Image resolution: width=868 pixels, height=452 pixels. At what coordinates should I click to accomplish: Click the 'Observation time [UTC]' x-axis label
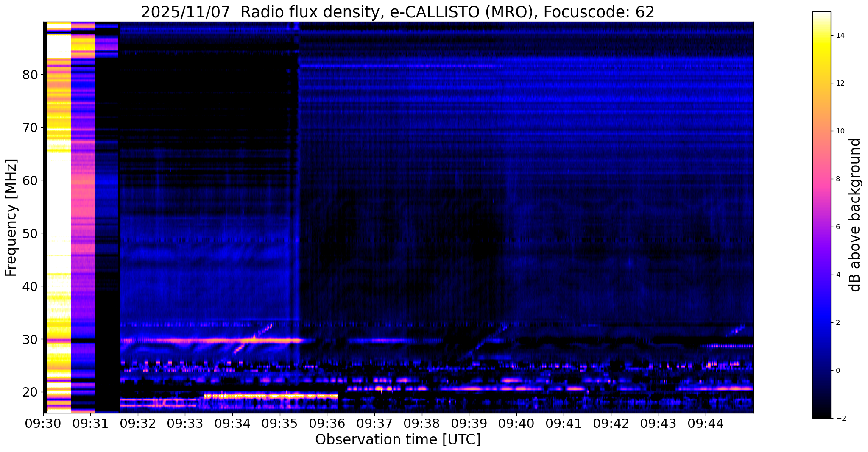tap(398, 440)
